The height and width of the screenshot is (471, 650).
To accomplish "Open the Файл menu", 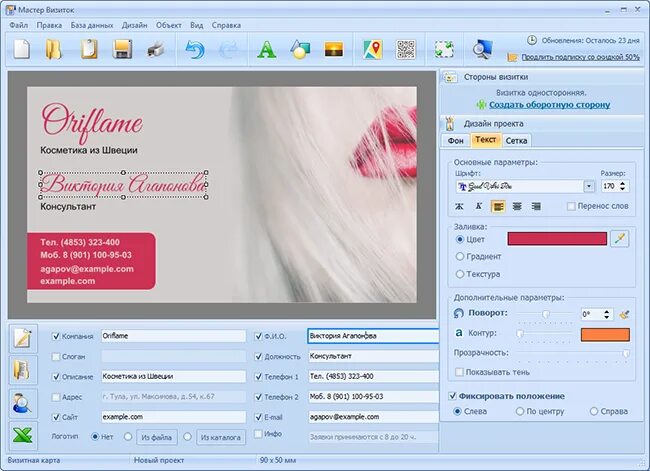I will [18, 25].
